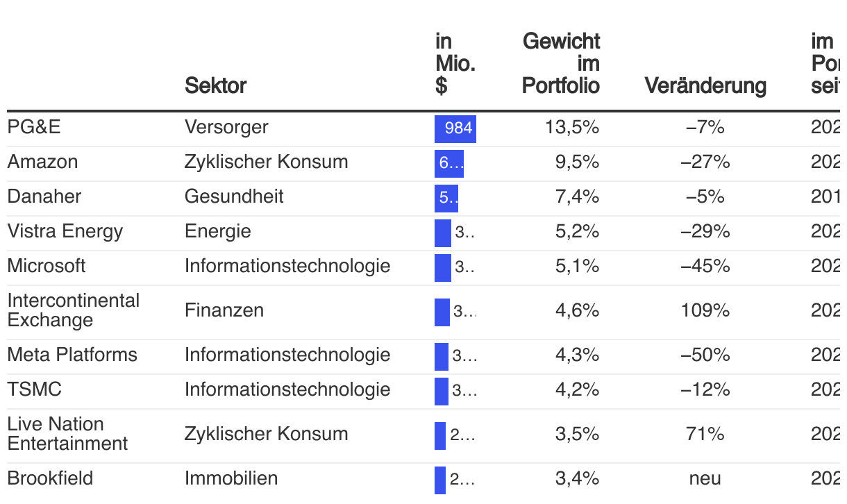Viewport: 847px width, 504px height.
Task: Select the Versorger sector cell
Action: coord(226,128)
